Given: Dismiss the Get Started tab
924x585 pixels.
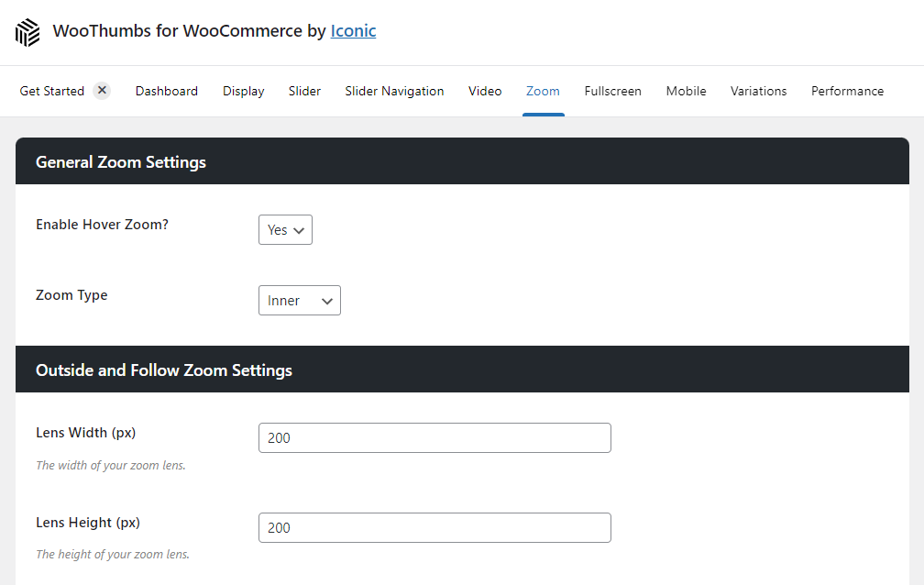Looking at the screenshot, I should tap(102, 90).
